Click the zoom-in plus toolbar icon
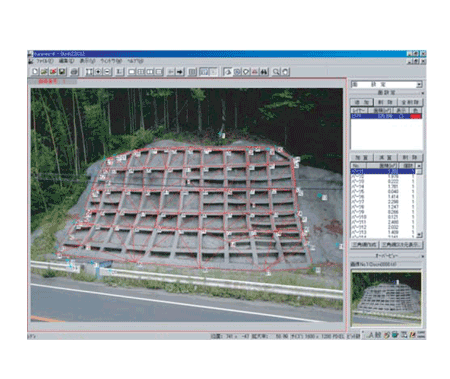The image size is (450, 379). click(98, 72)
